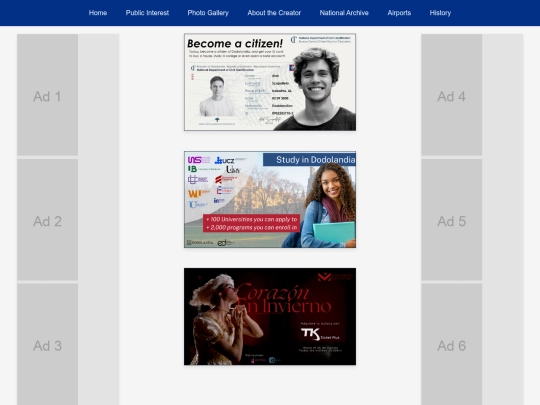Screen dimensions: 540x405
Task: Click the '100 Universities you can apply to' text
Action: tap(251, 219)
